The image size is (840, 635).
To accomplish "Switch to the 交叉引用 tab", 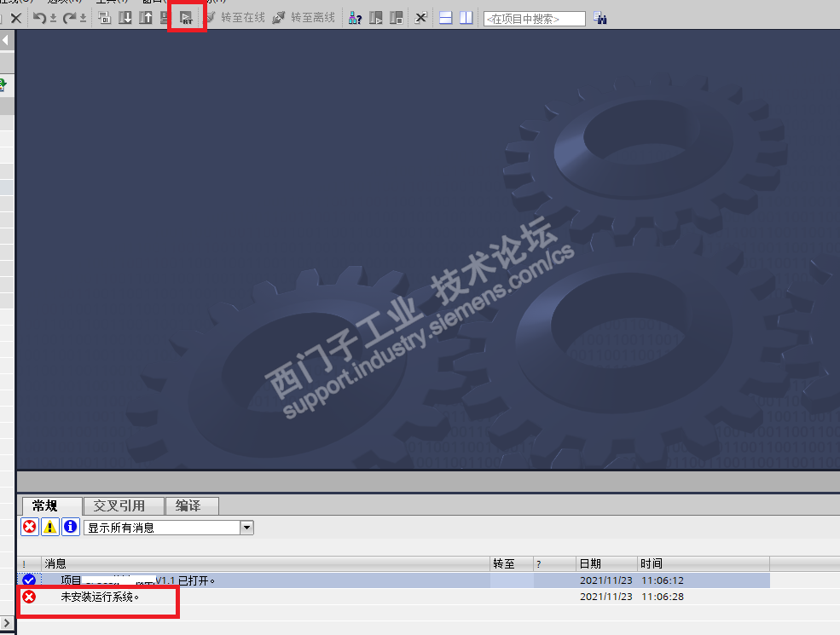I will click(124, 505).
